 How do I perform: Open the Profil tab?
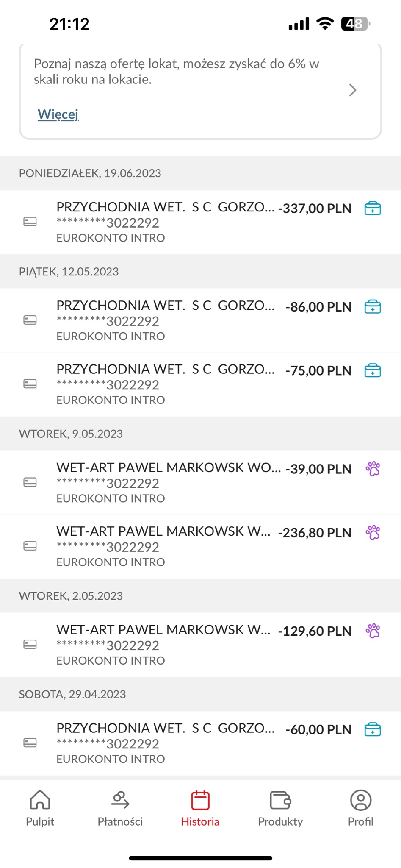point(361,809)
